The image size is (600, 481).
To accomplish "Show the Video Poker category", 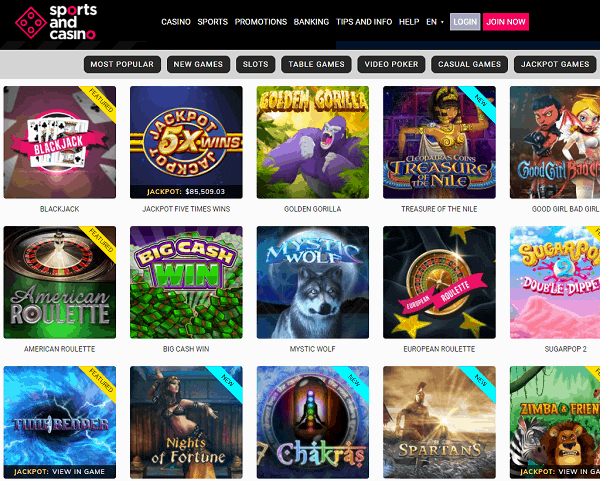I will [391, 64].
